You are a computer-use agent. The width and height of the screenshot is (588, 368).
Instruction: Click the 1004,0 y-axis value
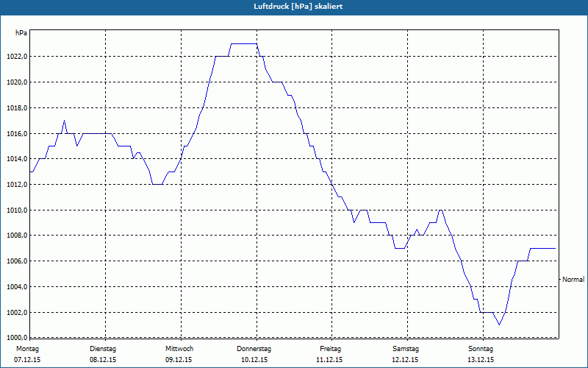(18, 287)
